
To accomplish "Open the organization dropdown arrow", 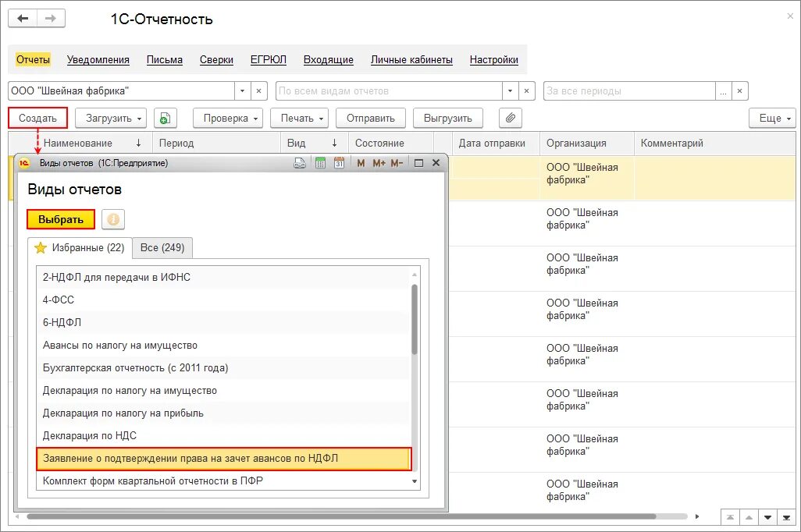I will 242,91.
